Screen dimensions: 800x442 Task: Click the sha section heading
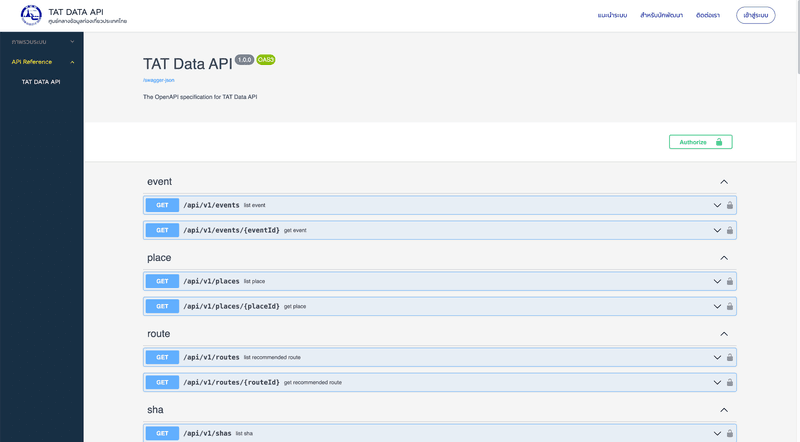pyautogui.click(x=155, y=410)
